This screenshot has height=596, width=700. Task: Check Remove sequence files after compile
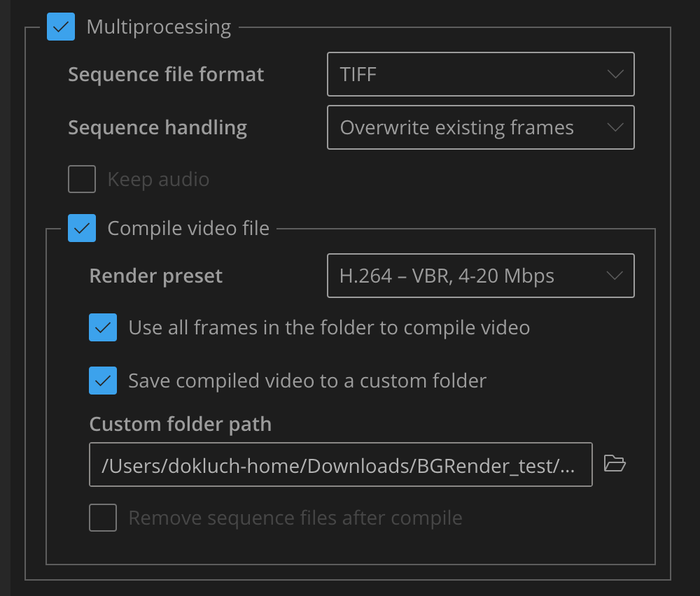pyautogui.click(x=103, y=518)
